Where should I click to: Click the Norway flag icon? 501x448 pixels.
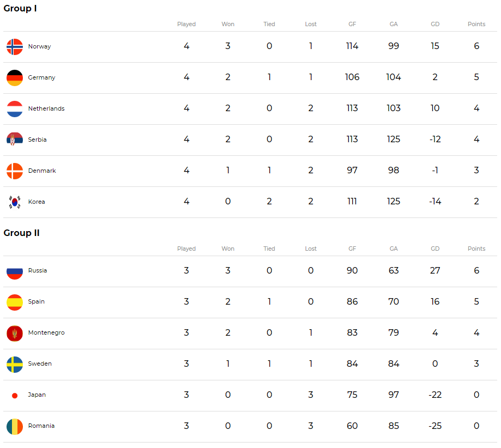tap(15, 47)
